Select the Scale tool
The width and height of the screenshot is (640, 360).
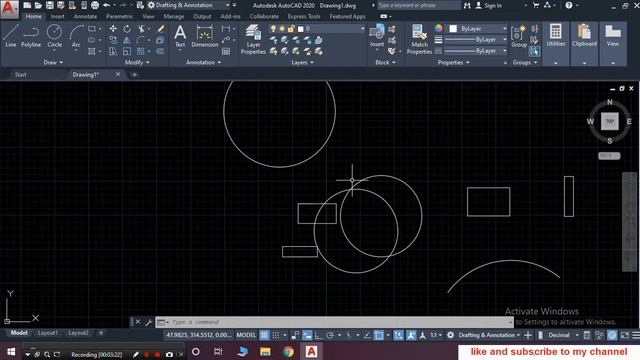click(x=127, y=51)
